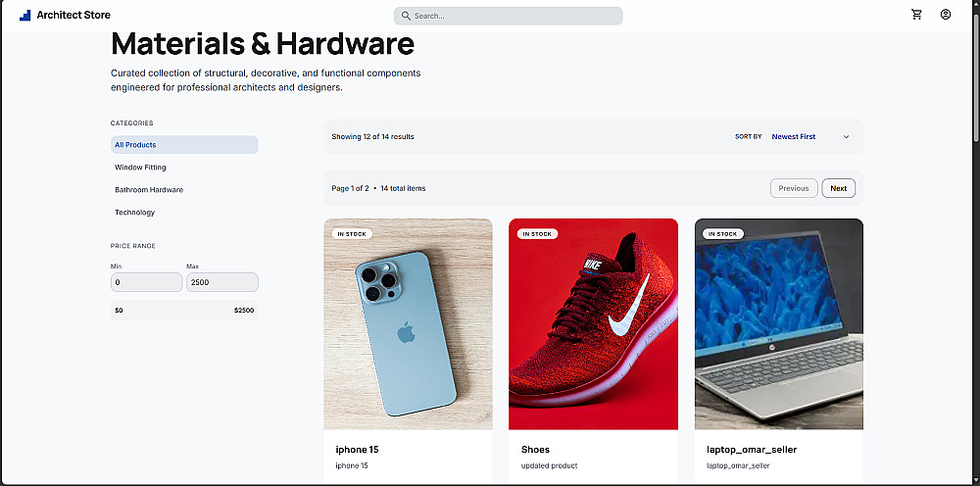The image size is (980, 486).
Task: Select the All Products category
Action: [x=184, y=145]
